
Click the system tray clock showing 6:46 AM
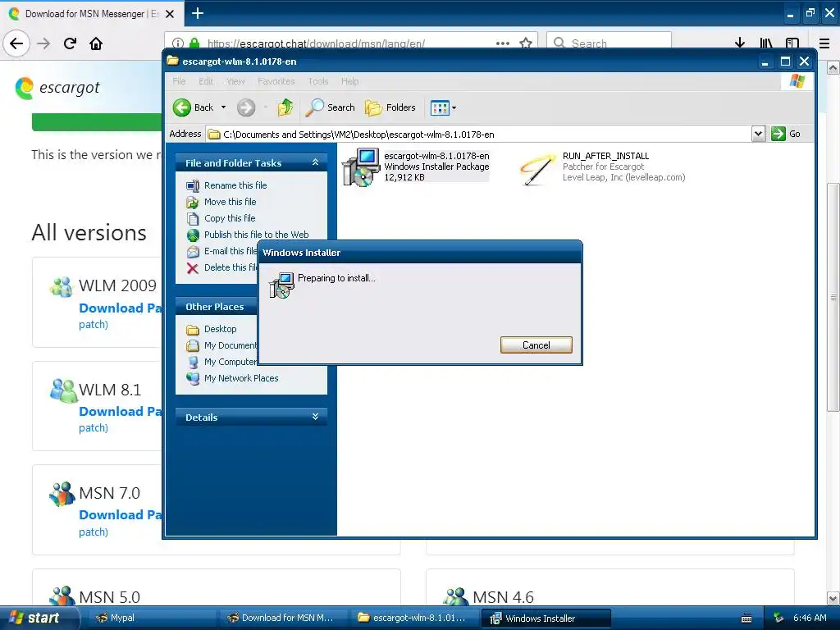[810, 619]
